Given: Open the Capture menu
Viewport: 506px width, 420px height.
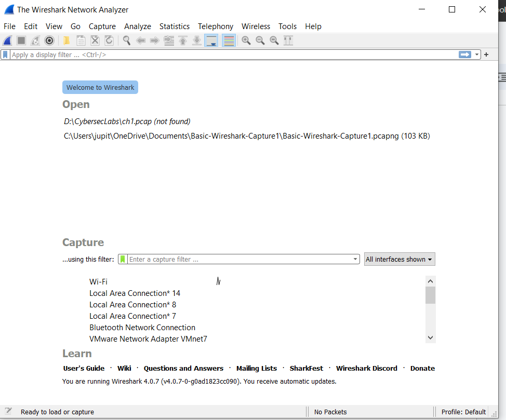Looking at the screenshot, I should pos(102,26).
